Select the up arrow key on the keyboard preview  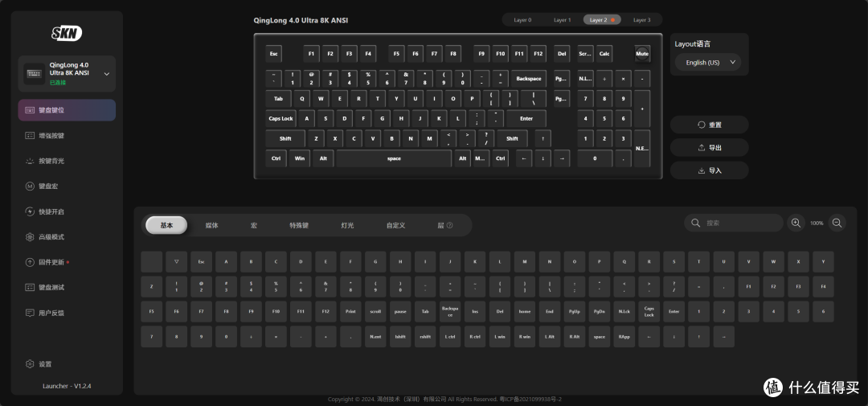click(543, 138)
